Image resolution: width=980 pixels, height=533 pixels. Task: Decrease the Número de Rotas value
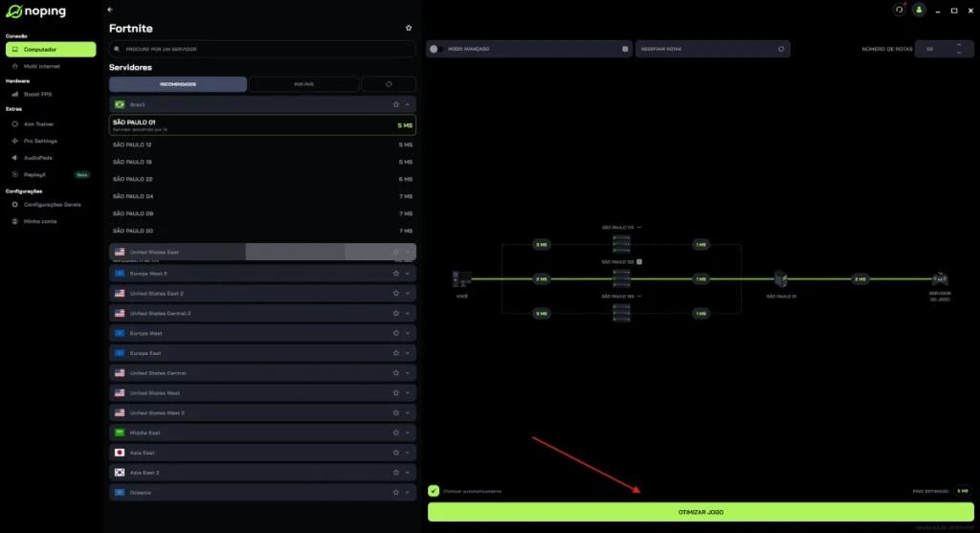click(959, 54)
